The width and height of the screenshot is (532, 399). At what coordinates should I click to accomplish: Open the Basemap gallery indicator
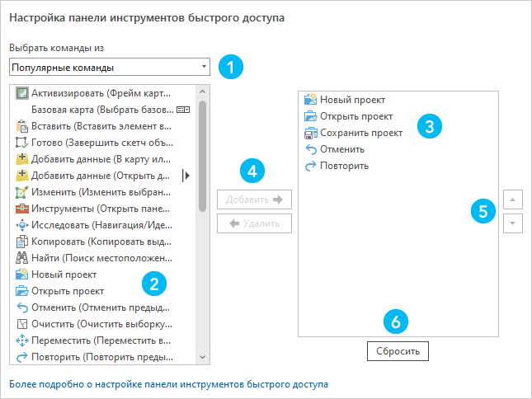[x=183, y=110]
